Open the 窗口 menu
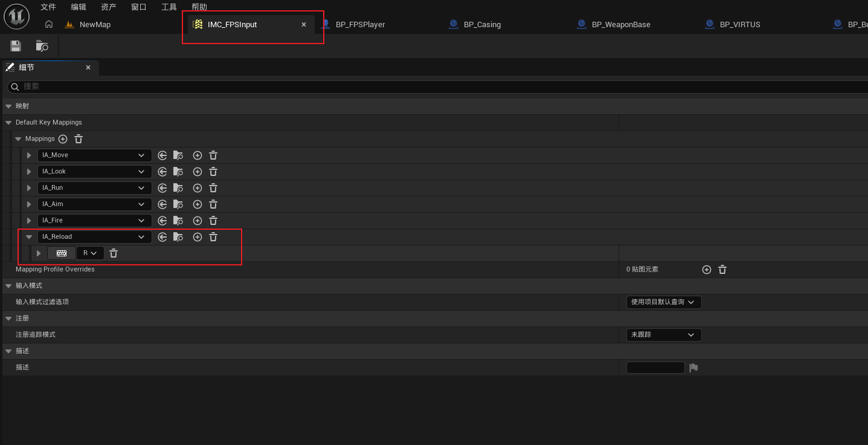 click(139, 7)
